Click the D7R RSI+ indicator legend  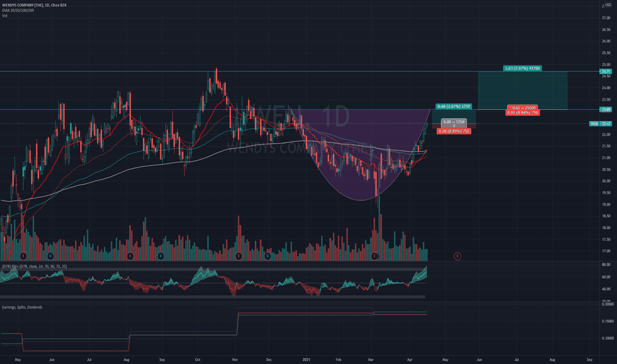pyautogui.click(x=34, y=267)
